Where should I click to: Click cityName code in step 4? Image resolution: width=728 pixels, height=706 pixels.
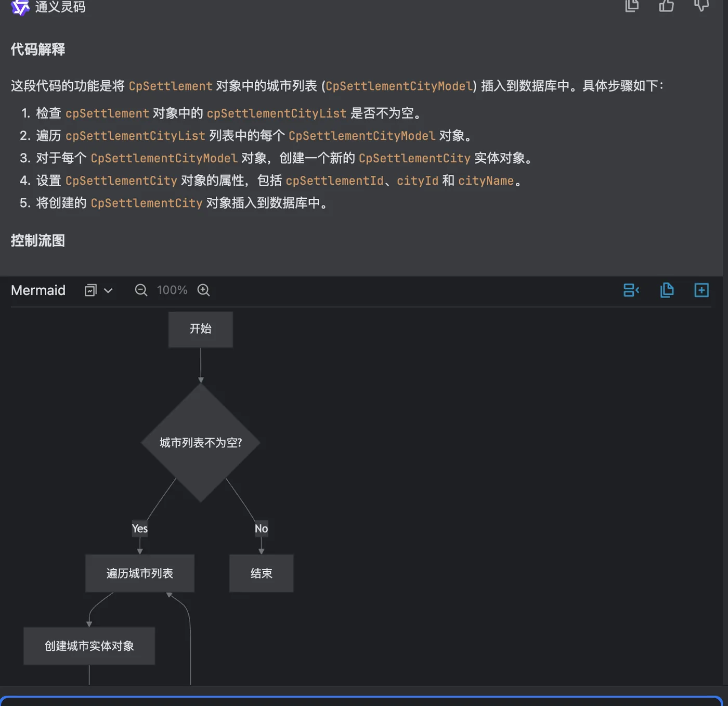tap(486, 181)
